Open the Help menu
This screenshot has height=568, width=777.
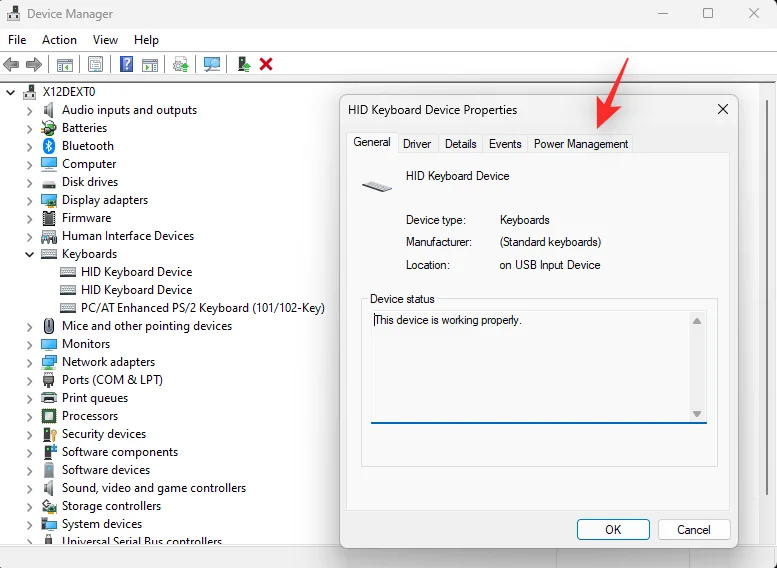(x=146, y=40)
